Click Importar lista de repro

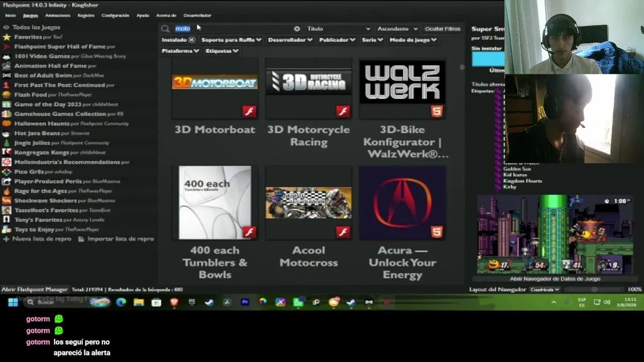(x=116, y=239)
